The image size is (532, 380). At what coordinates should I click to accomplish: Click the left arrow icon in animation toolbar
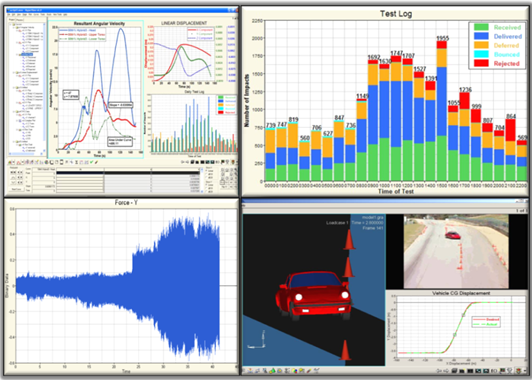pyautogui.click(x=439, y=371)
